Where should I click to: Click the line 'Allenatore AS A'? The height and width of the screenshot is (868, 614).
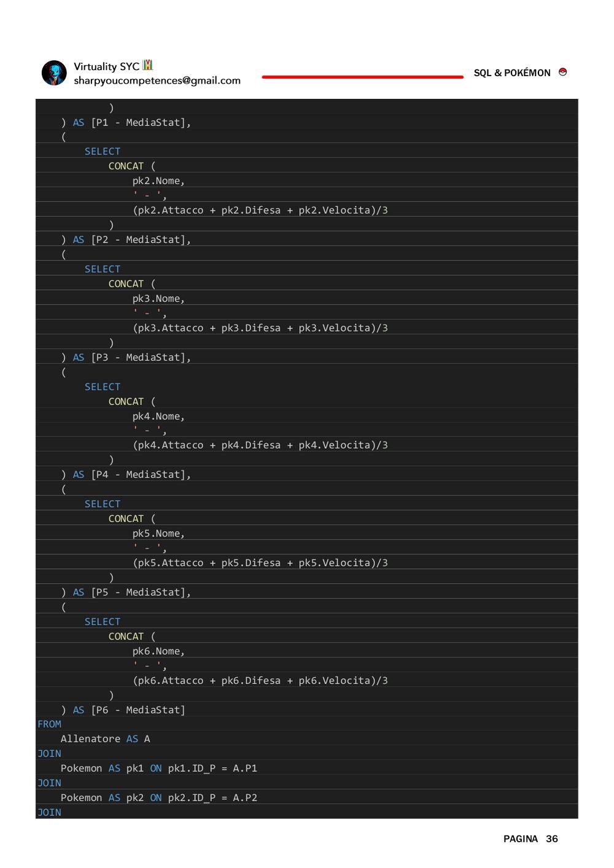(105, 739)
